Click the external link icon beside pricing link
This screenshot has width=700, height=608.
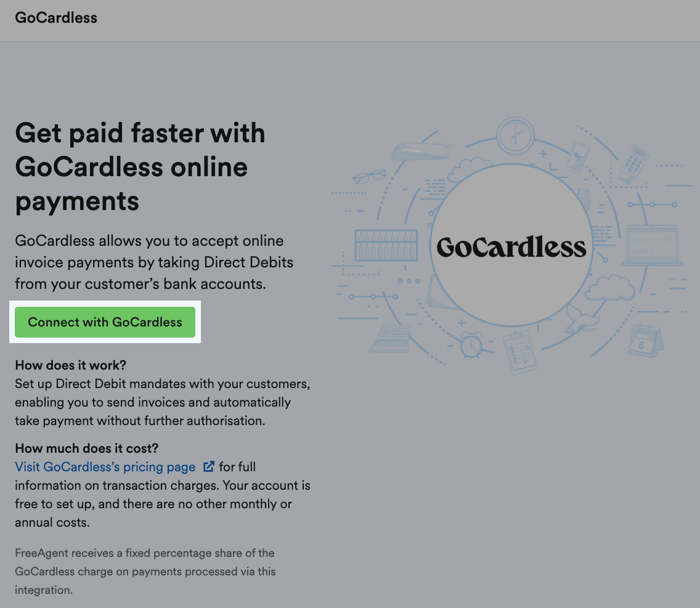coord(209,466)
